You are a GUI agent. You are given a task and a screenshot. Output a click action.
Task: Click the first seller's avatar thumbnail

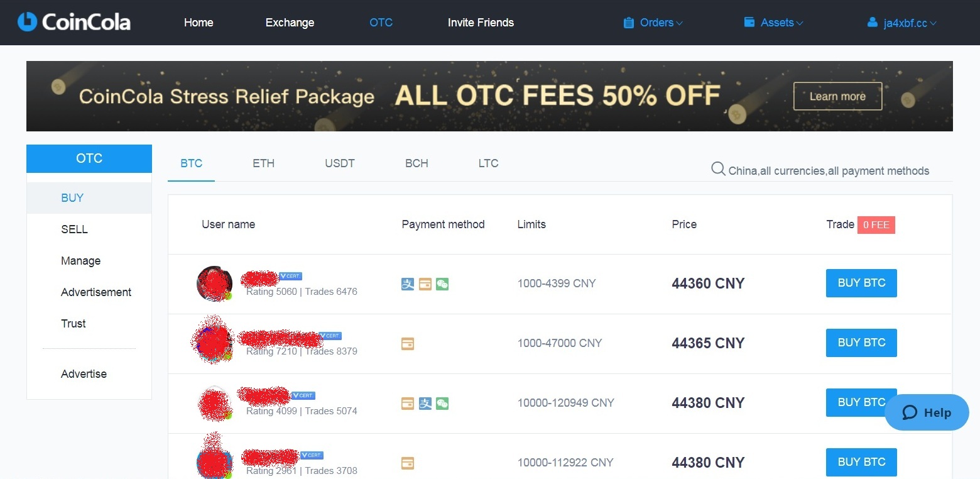pyautogui.click(x=214, y=284)
